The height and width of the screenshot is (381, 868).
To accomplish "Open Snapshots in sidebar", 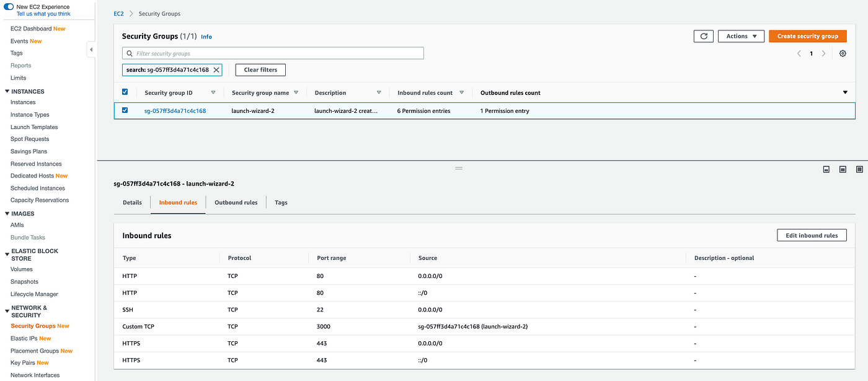I will click(x=24, y=282).
